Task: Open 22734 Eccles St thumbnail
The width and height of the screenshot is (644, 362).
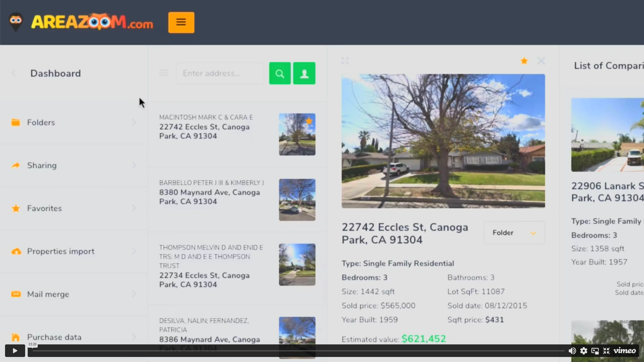Action: click(297, 264)
